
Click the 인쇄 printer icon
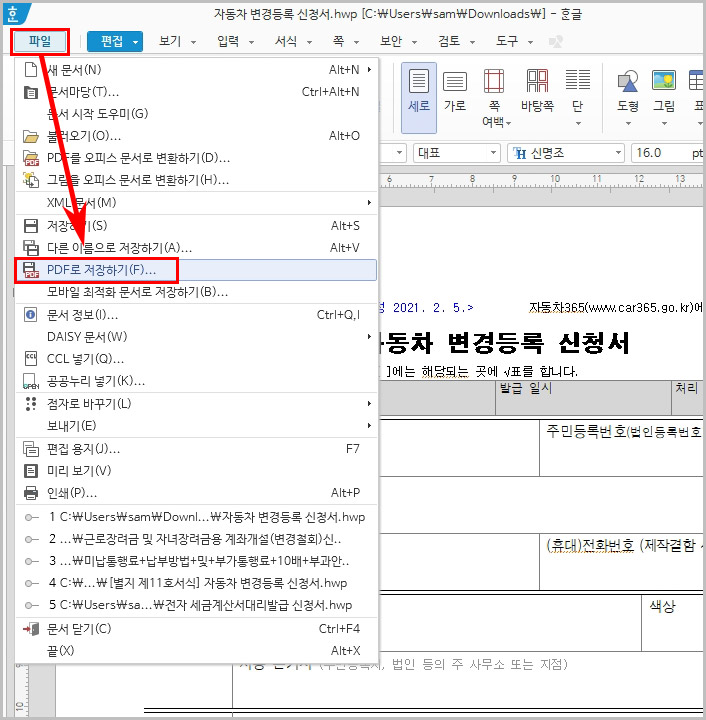(x=31, y=493)
